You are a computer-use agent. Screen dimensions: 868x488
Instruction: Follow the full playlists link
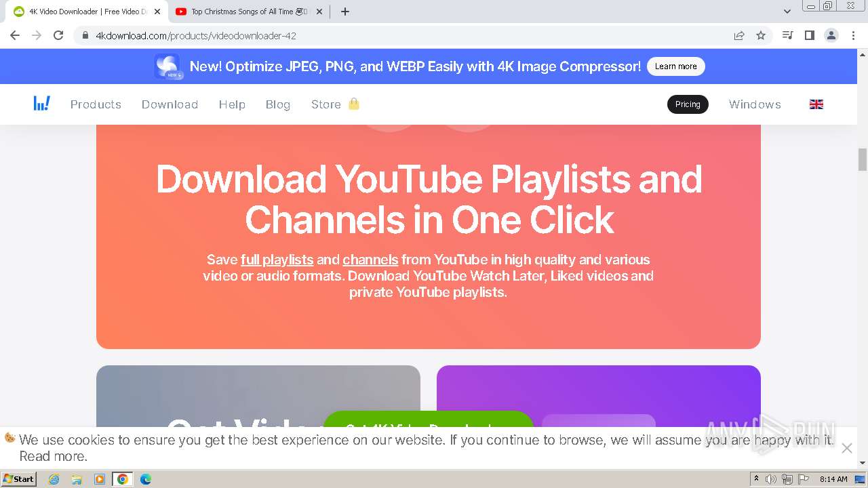tap(277, 260)
